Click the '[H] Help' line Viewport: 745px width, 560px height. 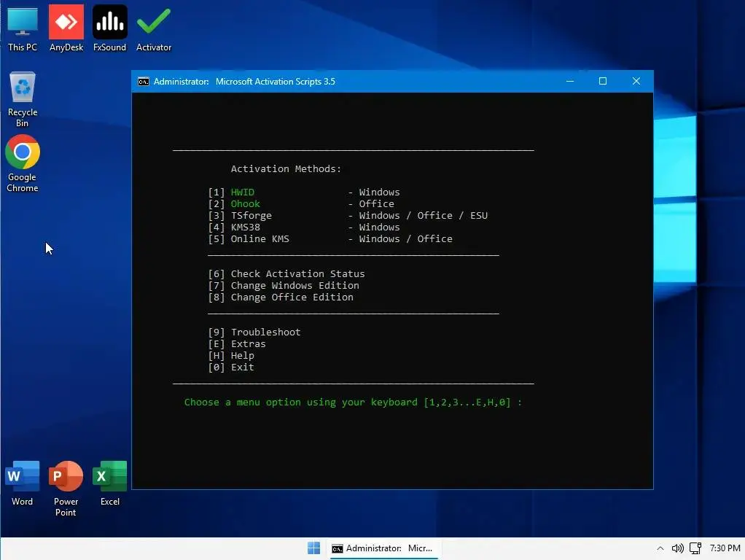pyautogui.click(x=231, y=356)
